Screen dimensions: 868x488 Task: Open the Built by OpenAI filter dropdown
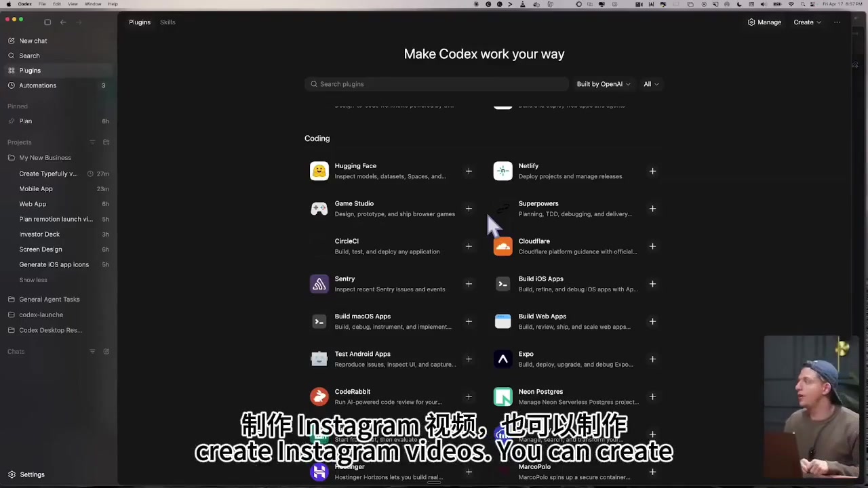click(x=604, y=84)
